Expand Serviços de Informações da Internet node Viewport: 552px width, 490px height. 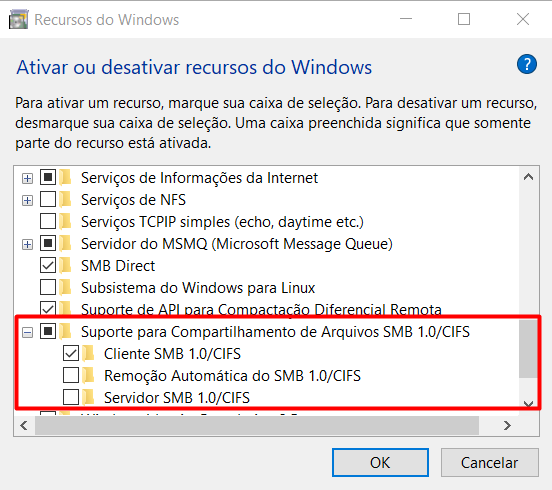(x=27, y=178)
